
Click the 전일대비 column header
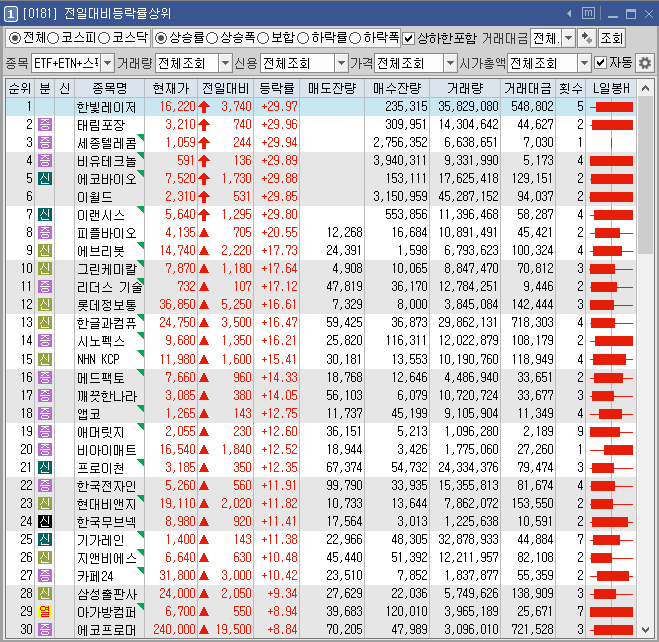pyautogui.click(x=226, y=88)
